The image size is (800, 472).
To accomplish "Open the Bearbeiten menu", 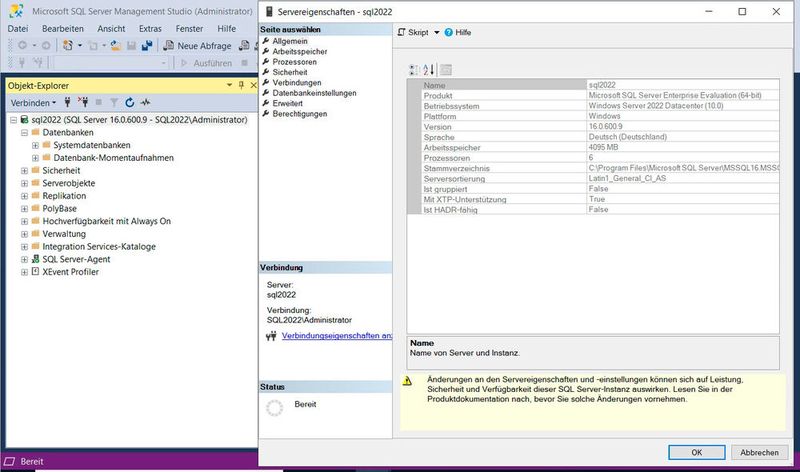I will [63, 29].
